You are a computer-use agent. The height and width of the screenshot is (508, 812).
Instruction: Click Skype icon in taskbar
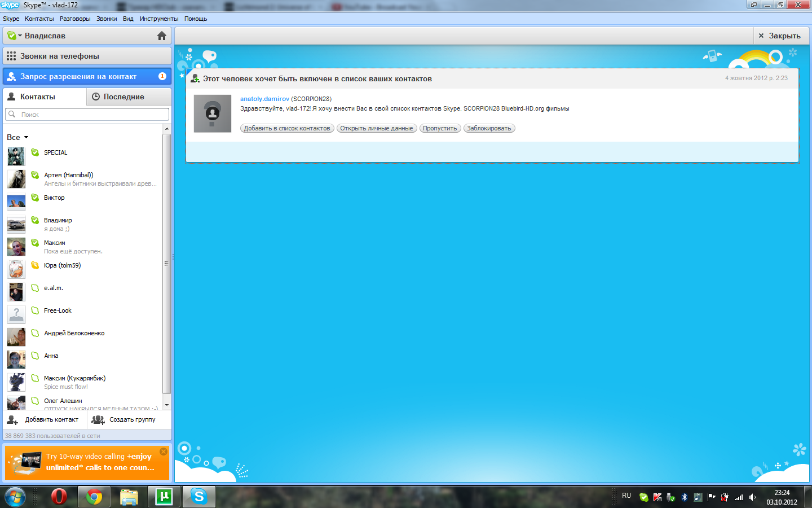click(198, 497)
